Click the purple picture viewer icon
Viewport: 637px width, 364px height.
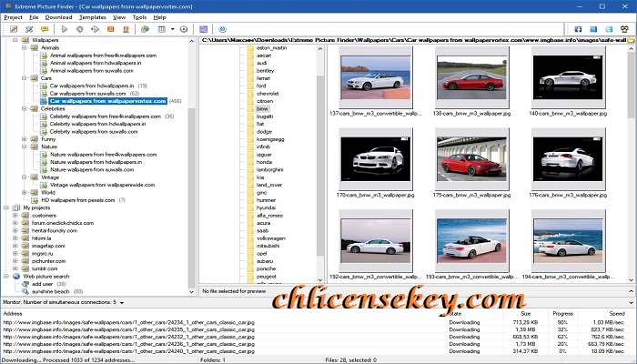tap(203, 29)
